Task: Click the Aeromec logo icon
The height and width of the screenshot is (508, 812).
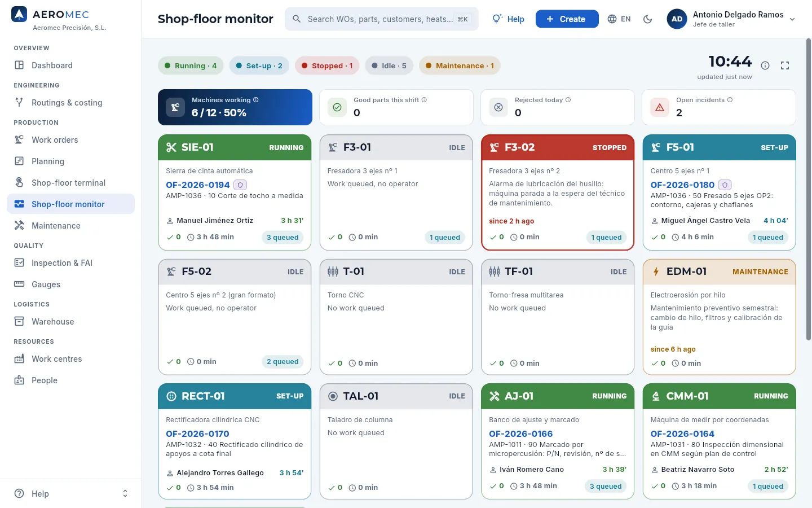Action: point(19,15)
